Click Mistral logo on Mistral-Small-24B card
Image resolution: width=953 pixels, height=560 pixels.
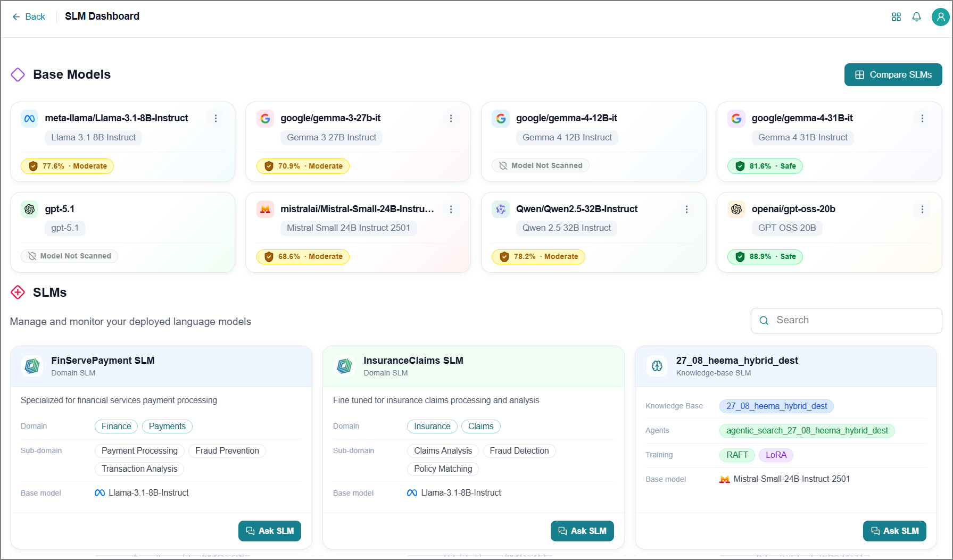(265, 210)
